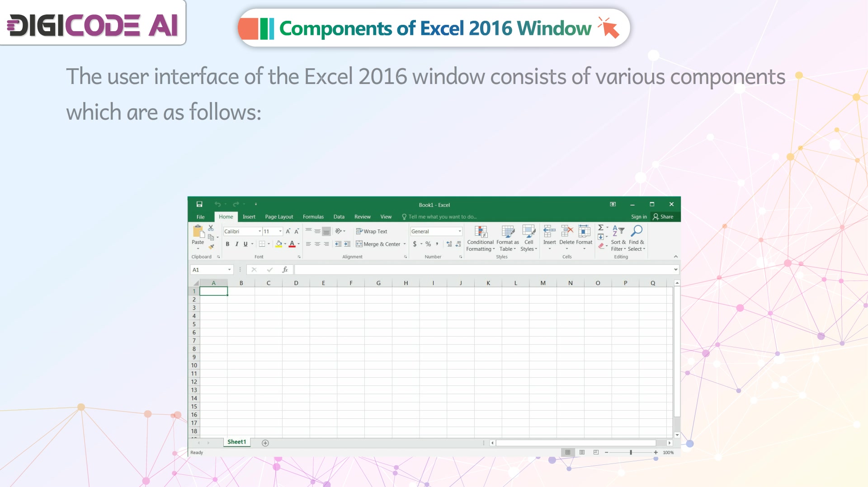Switch to the View tab
This screenshot has width=868, height=487.
click(x=386, y=217)
